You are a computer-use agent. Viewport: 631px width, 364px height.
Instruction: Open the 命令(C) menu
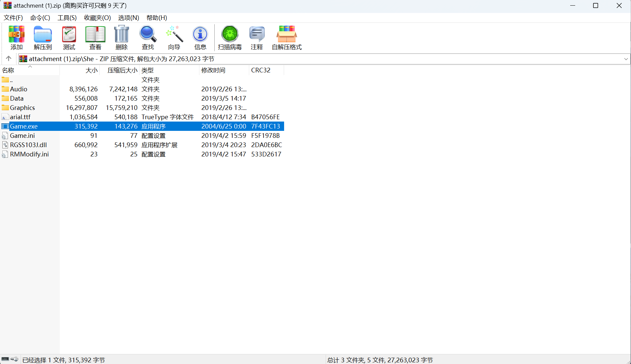coord(40,18)
